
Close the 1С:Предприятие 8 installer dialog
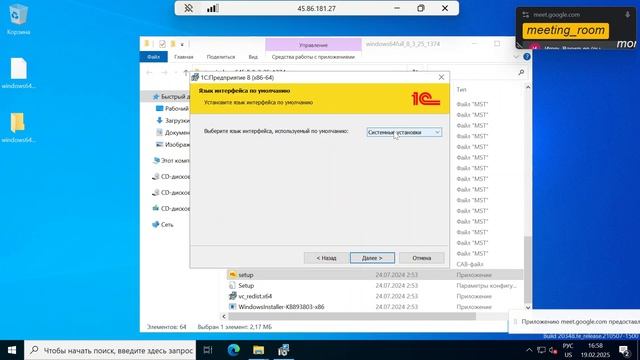point(441,77)
